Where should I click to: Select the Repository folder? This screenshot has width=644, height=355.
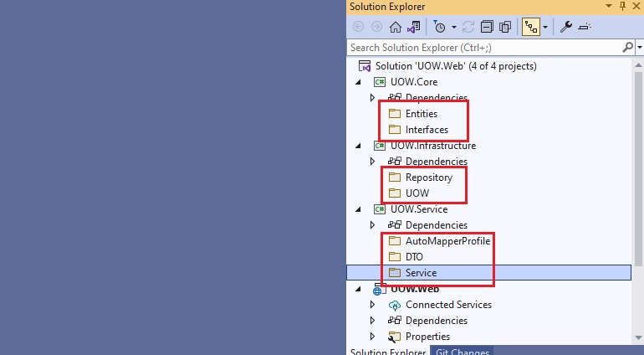(x=429, y=177)
